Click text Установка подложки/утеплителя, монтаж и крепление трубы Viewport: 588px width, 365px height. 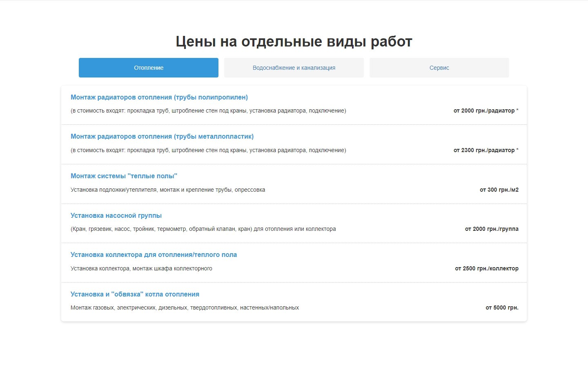[x=168, y=190]
